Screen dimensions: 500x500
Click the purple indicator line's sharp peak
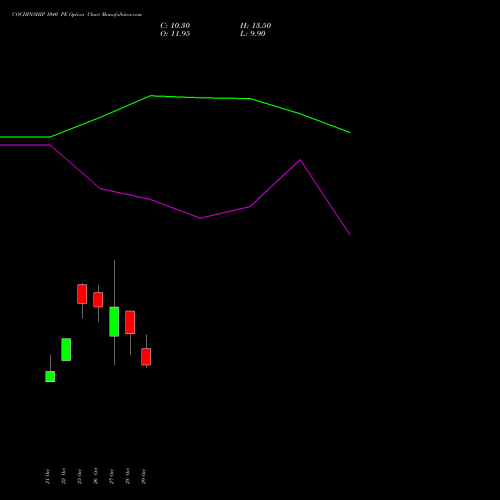[300, 160]
